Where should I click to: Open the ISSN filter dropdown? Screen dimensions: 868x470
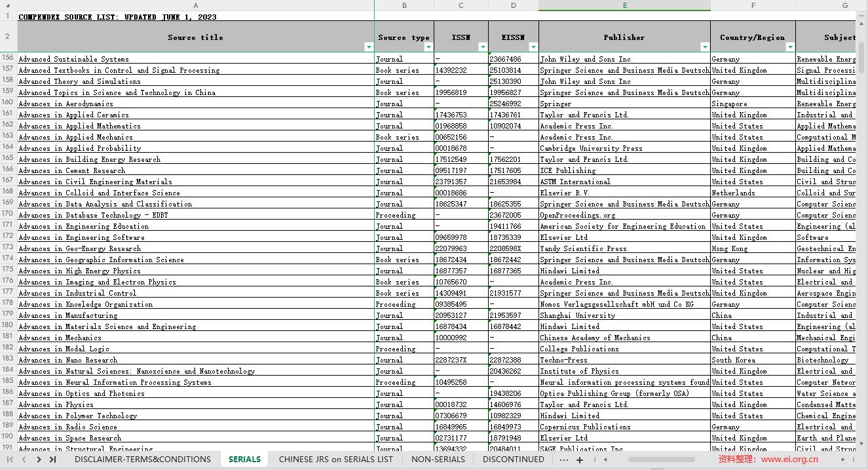[x=483, y=47]
